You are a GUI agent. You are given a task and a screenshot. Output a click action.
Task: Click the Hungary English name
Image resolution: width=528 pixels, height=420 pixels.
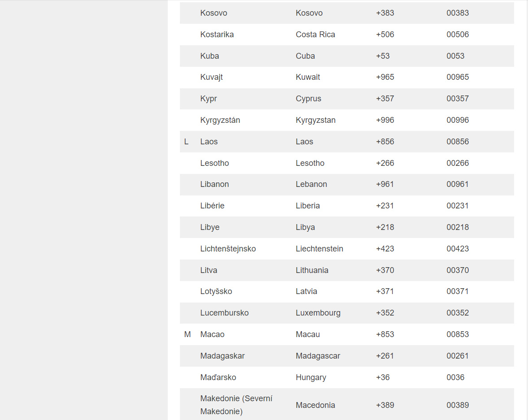tap(311, 377)
